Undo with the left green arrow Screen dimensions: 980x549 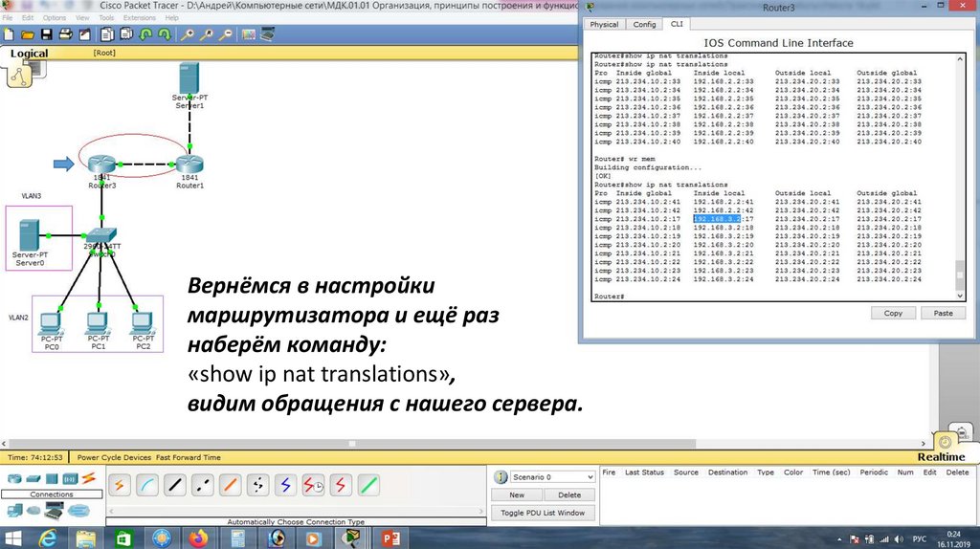pos(145,34)
